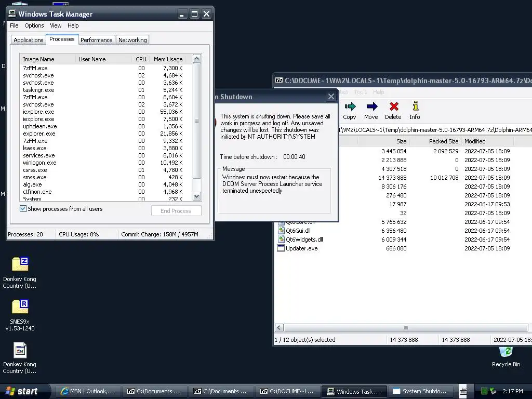This screenshot has height=399, width=532.
Task: Sort processes by CPU column
Action: [x=140, y=59]
